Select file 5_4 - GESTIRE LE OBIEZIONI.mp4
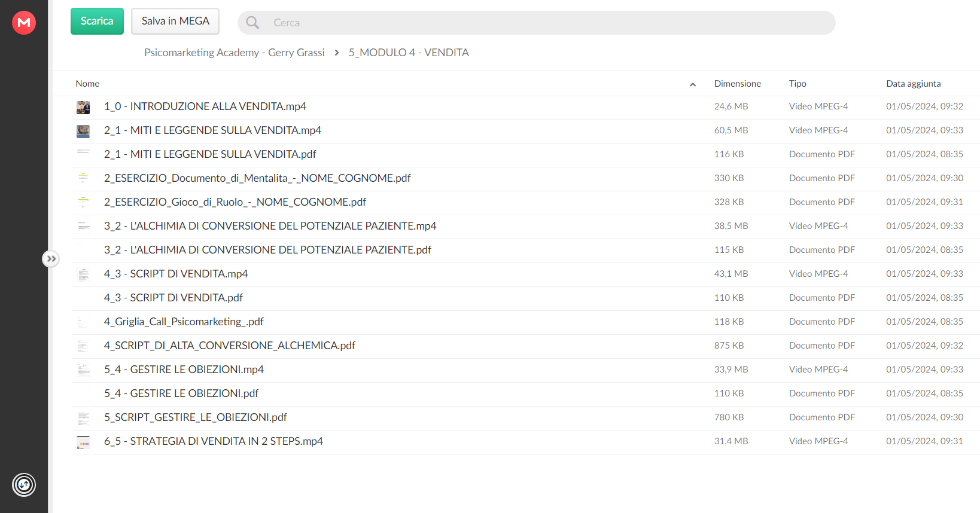Viewport: 980px width, 513px height. [184, 370]
